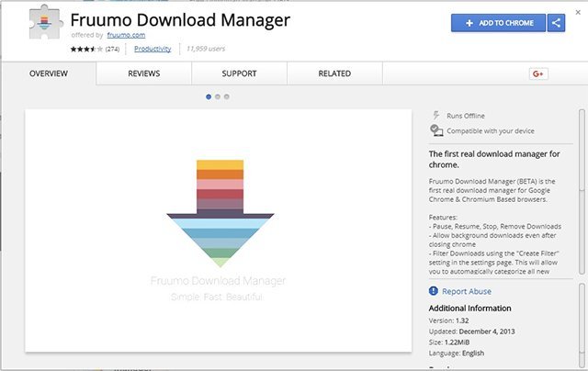Open the SUPPORT tab
Image resolution: width=588 pixels, height=371 pixels.
point(239,73)
